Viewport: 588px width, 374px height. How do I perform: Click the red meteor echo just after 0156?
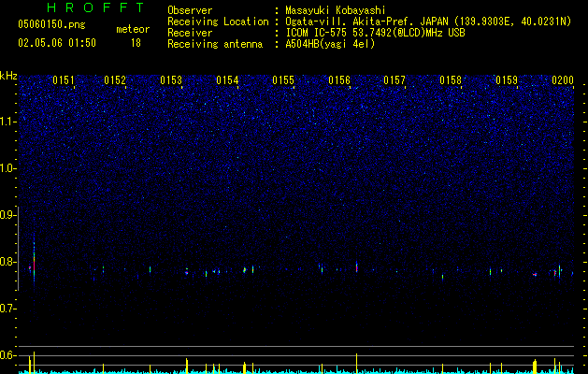[356, 267]
